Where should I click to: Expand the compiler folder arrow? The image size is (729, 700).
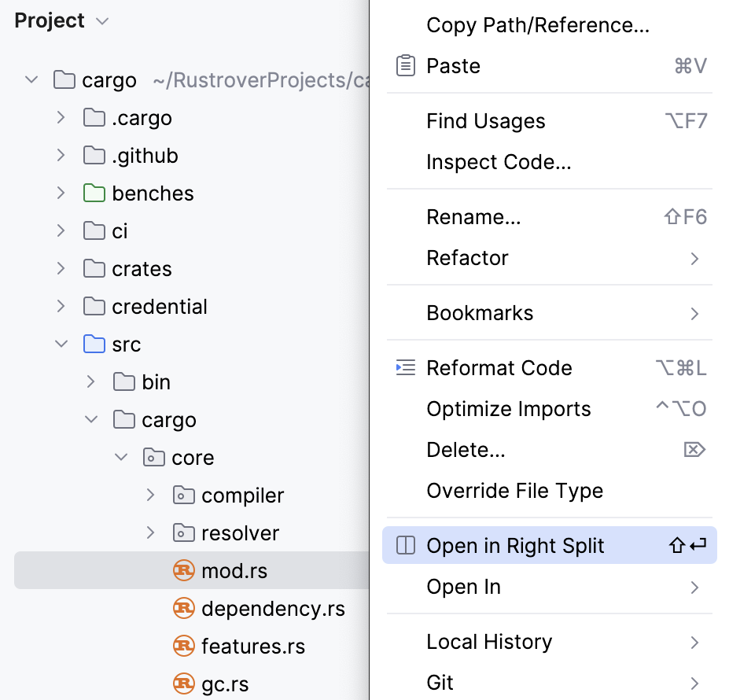pos(151,496)
